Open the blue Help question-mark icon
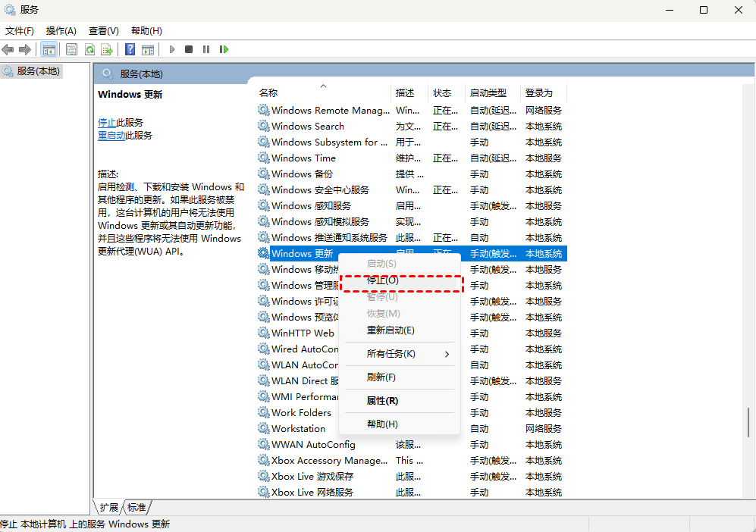Image resolution: width=756 pixels, height=532 pixels. coord(130,49)
